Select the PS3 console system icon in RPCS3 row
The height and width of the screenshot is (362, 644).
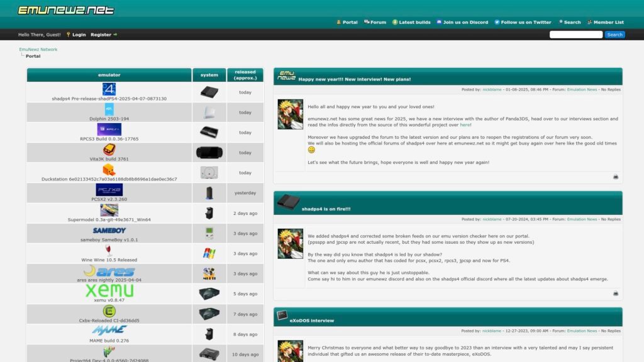(209, 132)
